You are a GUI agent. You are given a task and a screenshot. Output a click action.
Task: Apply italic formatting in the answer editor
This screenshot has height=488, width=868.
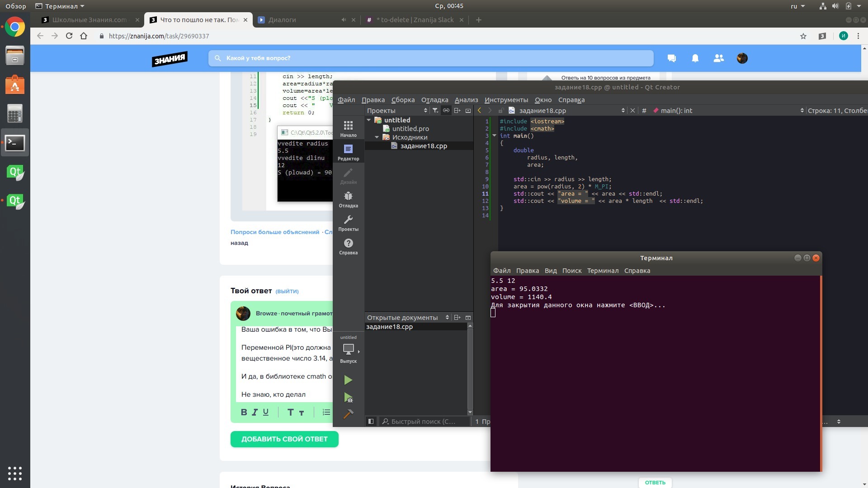255,412
